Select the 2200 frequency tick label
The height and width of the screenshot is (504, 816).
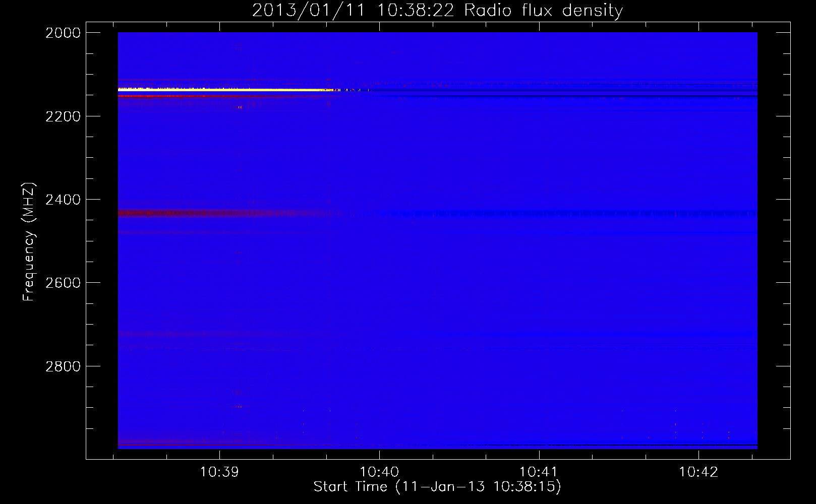tap(63, 116)
